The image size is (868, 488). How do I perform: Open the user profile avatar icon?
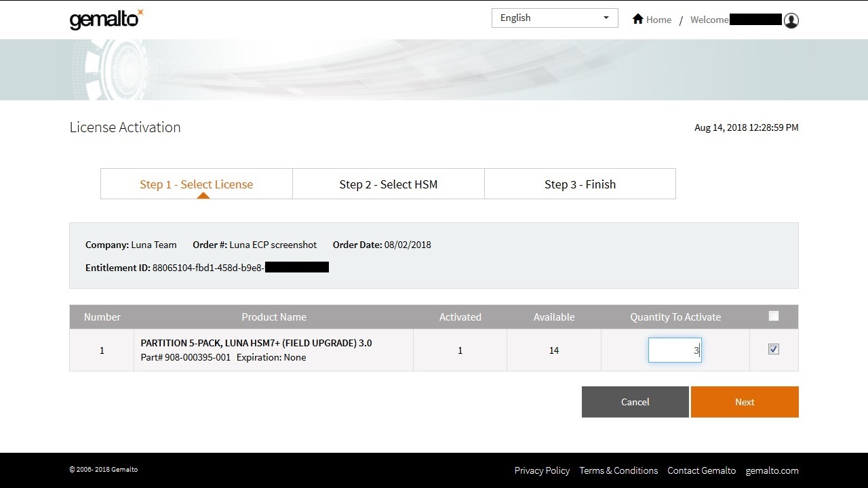click(791, 20)
